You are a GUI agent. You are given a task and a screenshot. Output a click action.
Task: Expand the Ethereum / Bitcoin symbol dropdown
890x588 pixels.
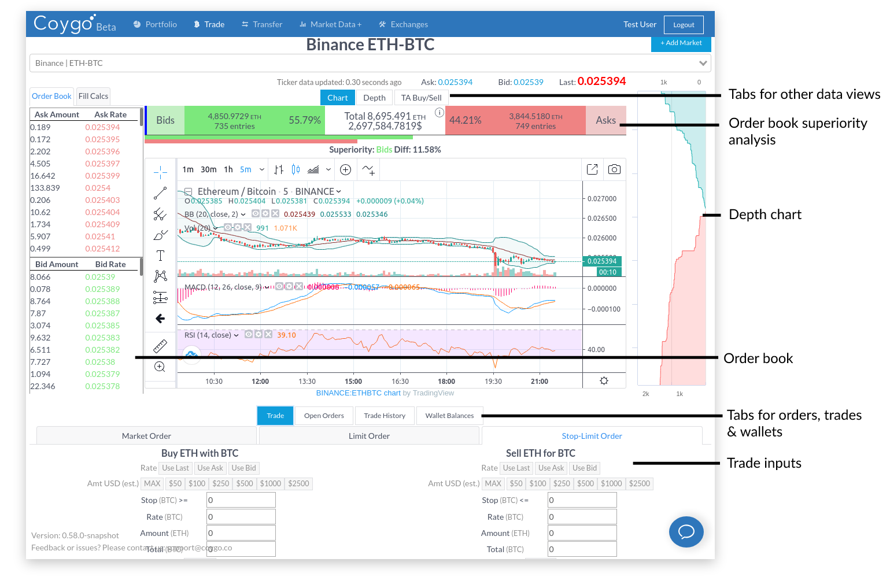[339, 191]
